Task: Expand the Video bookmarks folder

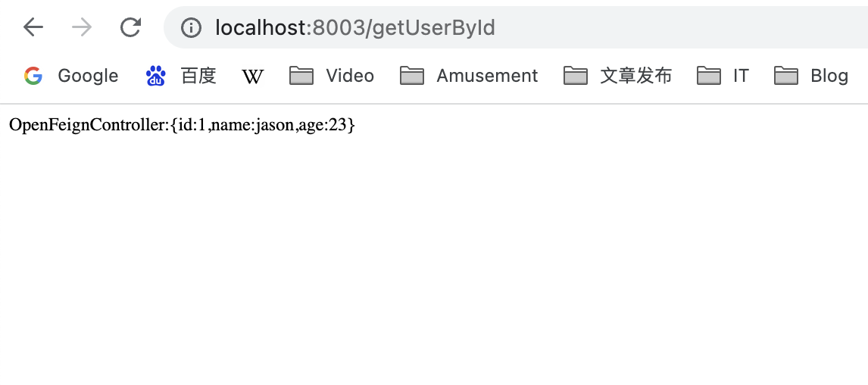Action: [332, 75]
